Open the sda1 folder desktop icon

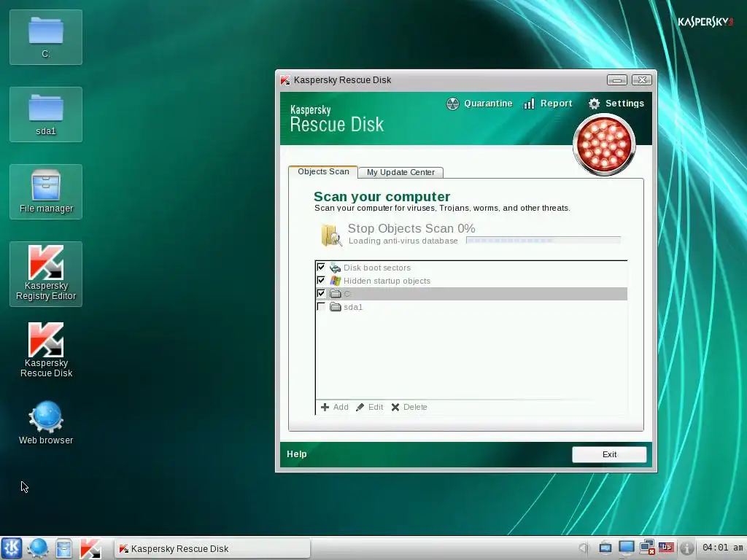click(46, 114)
